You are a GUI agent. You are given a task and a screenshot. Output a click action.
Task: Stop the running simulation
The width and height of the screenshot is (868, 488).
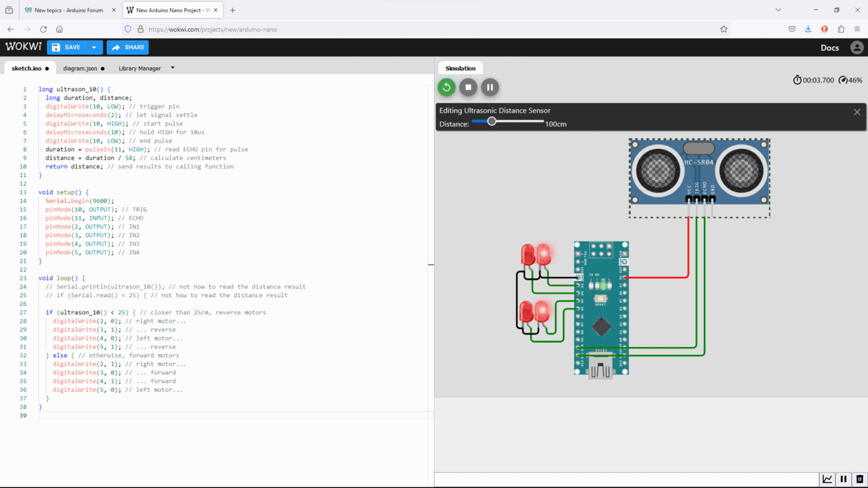[x=467, y=87]
